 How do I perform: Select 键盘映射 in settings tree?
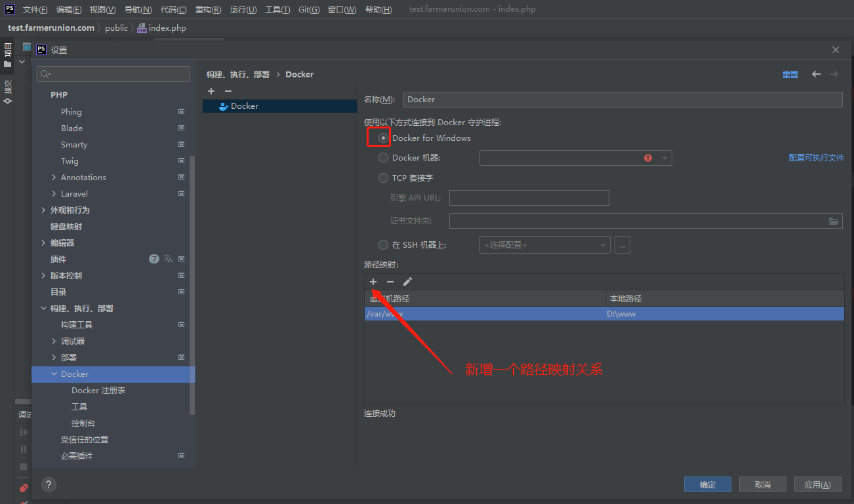click(x=66, y=227)
